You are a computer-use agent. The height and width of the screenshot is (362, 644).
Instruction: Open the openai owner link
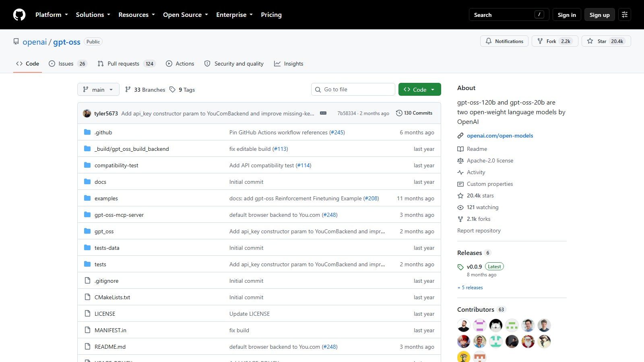[x=35, y=42]
